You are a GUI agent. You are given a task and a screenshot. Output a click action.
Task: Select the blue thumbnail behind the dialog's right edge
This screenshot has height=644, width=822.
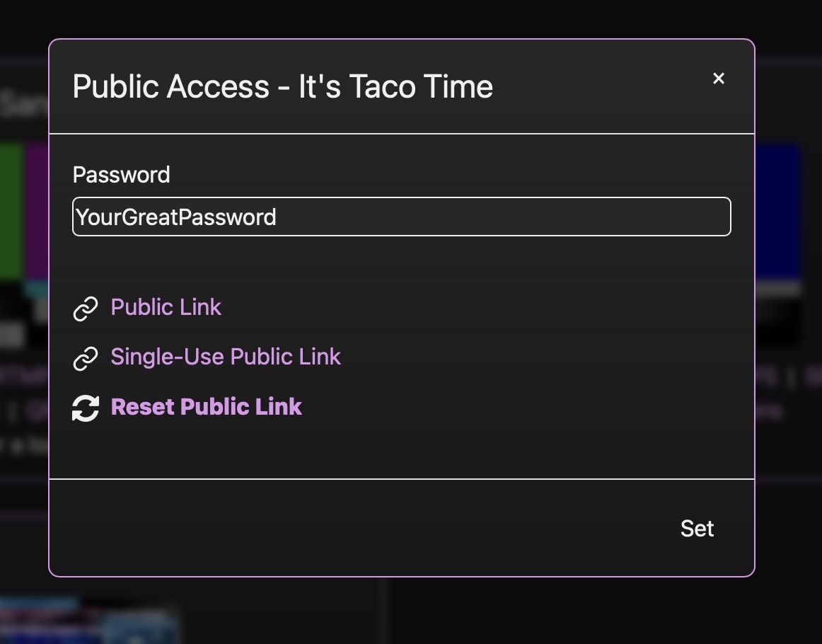pos(778,212)
